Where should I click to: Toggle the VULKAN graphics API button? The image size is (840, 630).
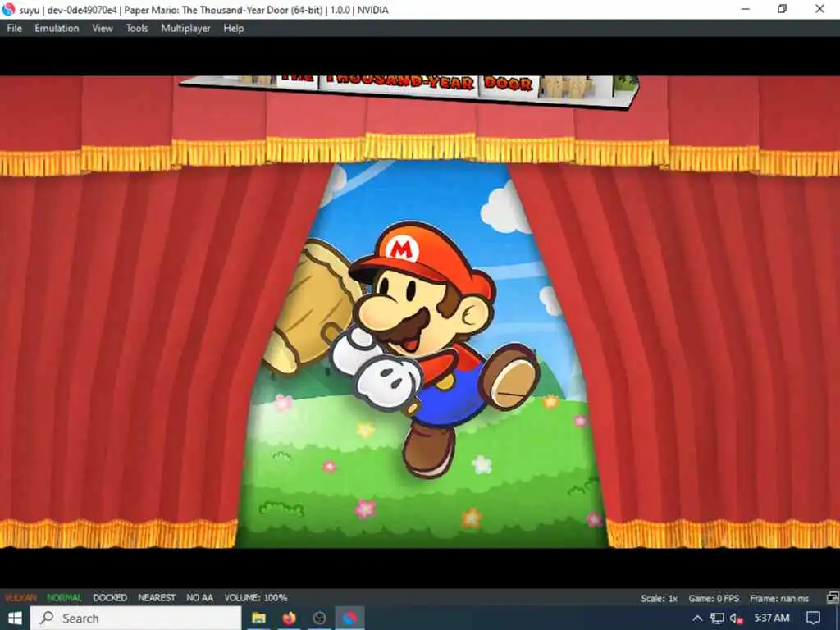click(x=21, y=598)
